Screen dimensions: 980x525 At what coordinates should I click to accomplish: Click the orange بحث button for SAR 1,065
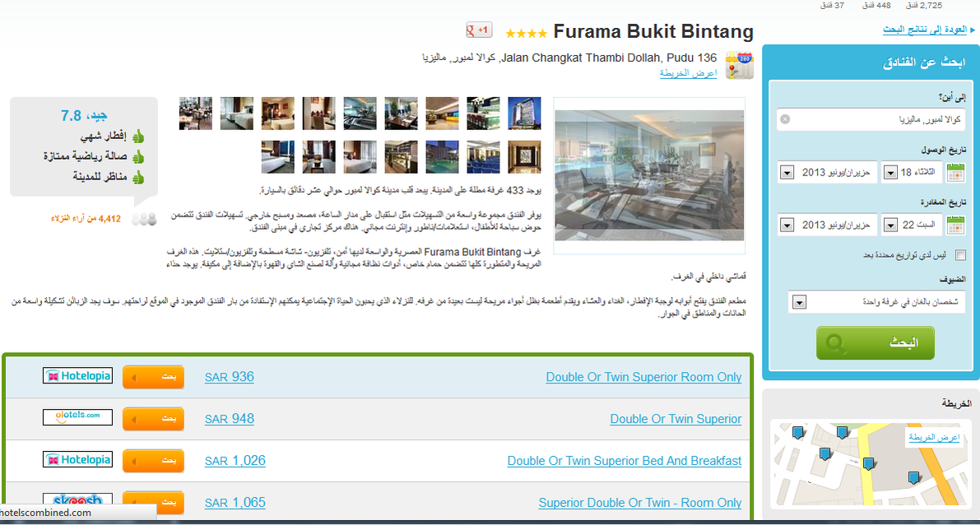(x=153, y=503)
